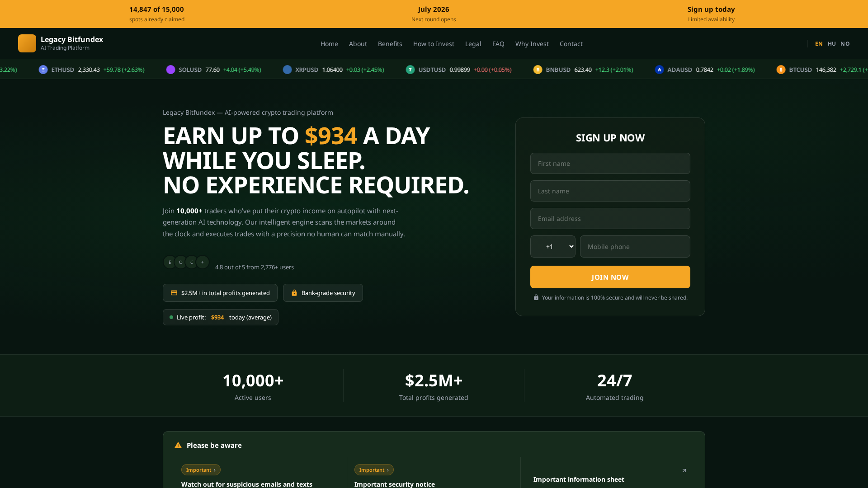This screenshot has width=868, height=488.
Task: Click the $2.5M+ in total profits badge
Action: pyautogui.click(x=220, y=293)
